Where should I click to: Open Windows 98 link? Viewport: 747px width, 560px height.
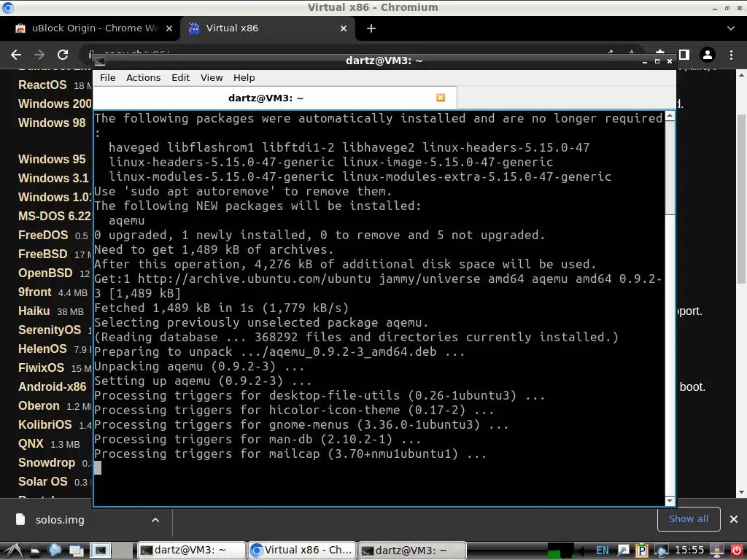coord(52,122)
